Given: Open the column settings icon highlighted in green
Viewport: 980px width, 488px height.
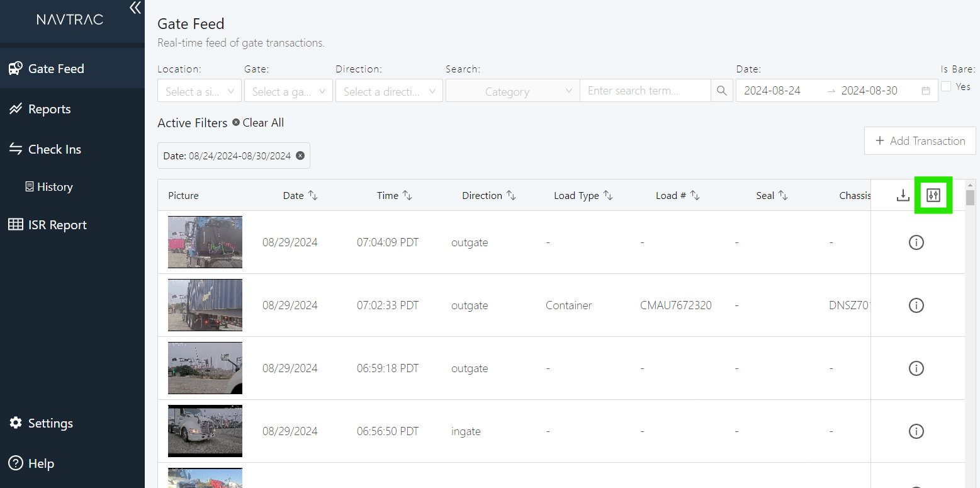Looking at the screenshot, I should pos(933,195).
